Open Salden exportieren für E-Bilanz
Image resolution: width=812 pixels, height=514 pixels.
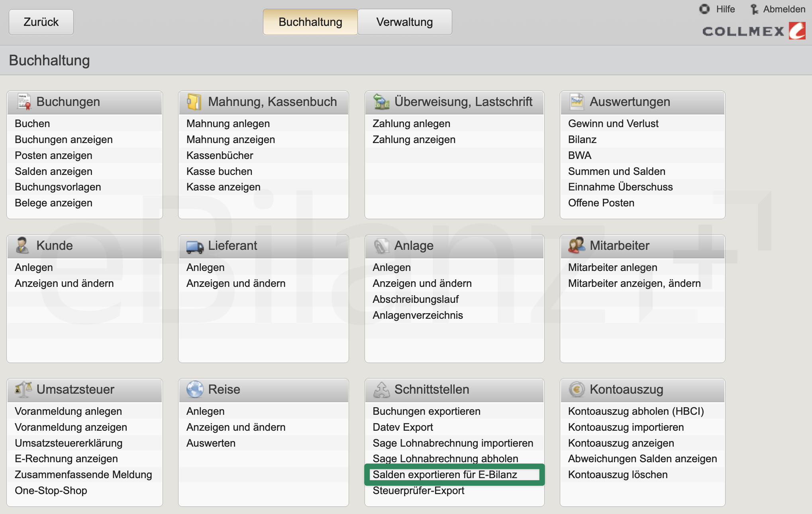(445, 475)
